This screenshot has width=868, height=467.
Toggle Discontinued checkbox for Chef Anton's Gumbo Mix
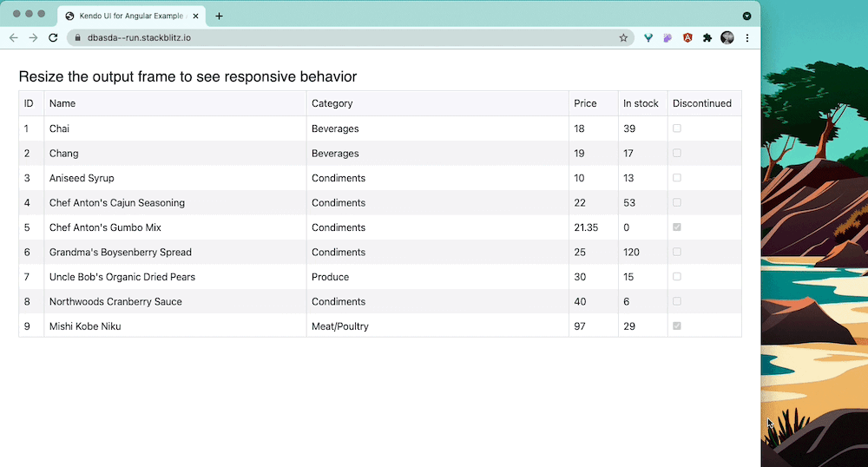click(x=677, y=227)
